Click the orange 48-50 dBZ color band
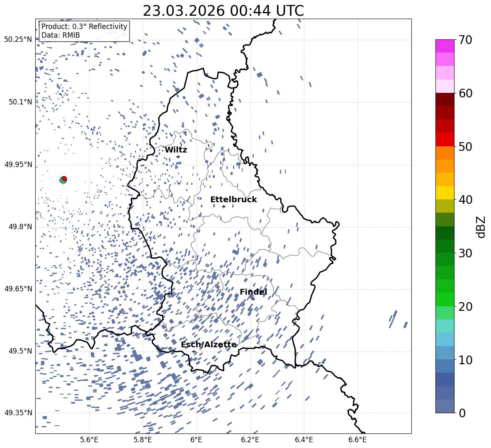Image resolution: width=491 pixels, height=448 pixels. coord(445,153)
